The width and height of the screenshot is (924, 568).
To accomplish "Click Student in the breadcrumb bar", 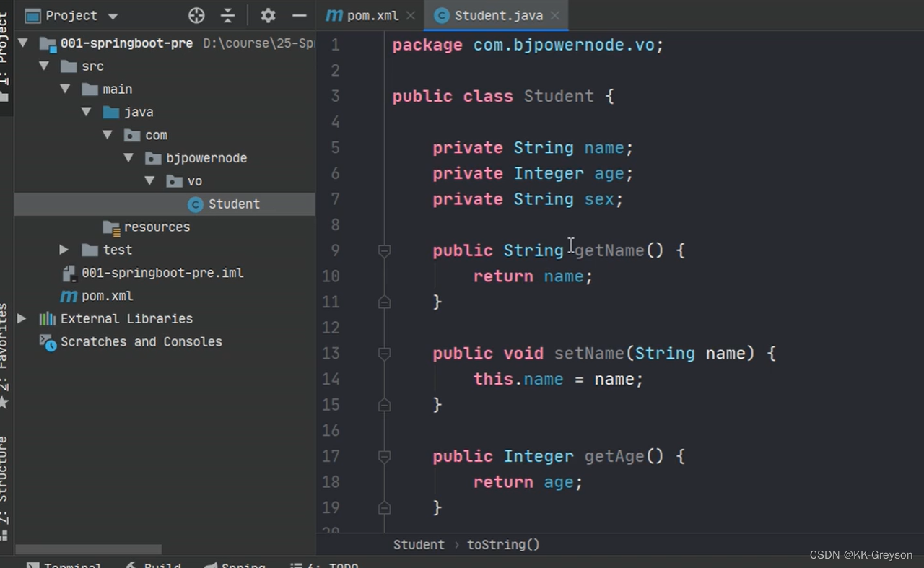I will pyautogui.click(x=419, y=545).
